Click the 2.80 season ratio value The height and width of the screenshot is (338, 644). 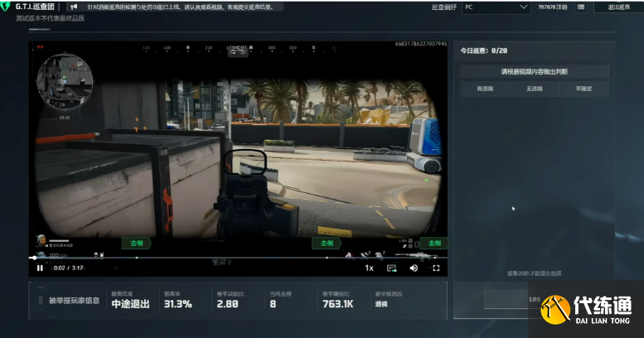[x=228, y=304]
